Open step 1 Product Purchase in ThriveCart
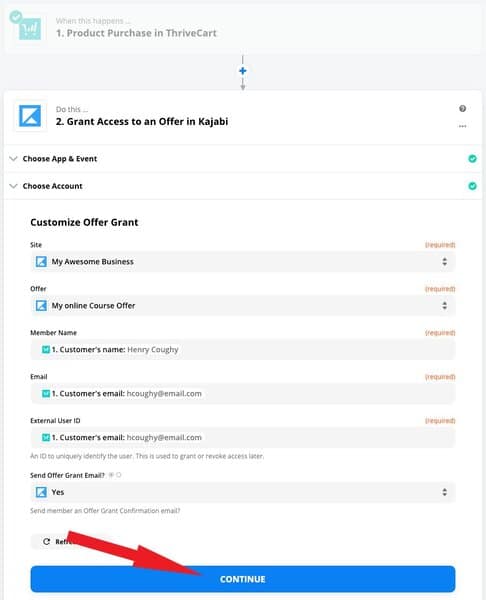This screenshot has height=600, width=486. pos(243,28)
